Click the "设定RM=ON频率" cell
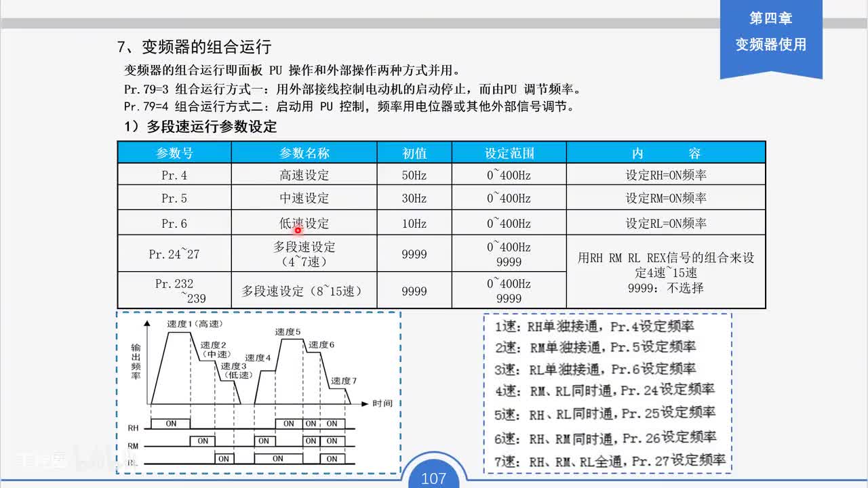 [666, 198]
